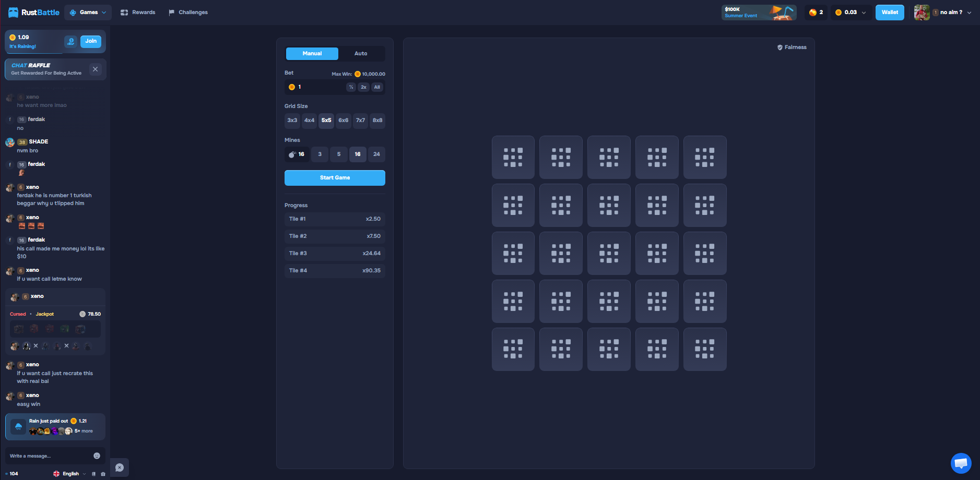Viewport: 980px width, 480px height.
Task: Click the mines count input with bomb icon
Action: click(x=297, y=154)
